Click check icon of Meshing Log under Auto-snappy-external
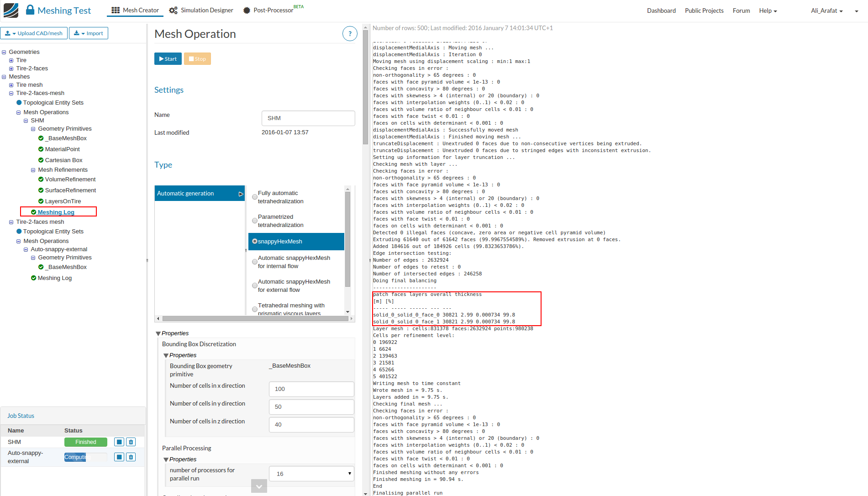Image resolution: width=868 pixels, height=496 pixels. tap(34, 278)
